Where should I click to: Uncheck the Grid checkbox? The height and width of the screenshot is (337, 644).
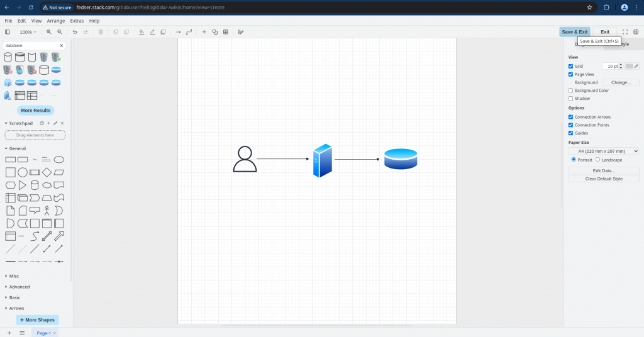tap(571, 66)
